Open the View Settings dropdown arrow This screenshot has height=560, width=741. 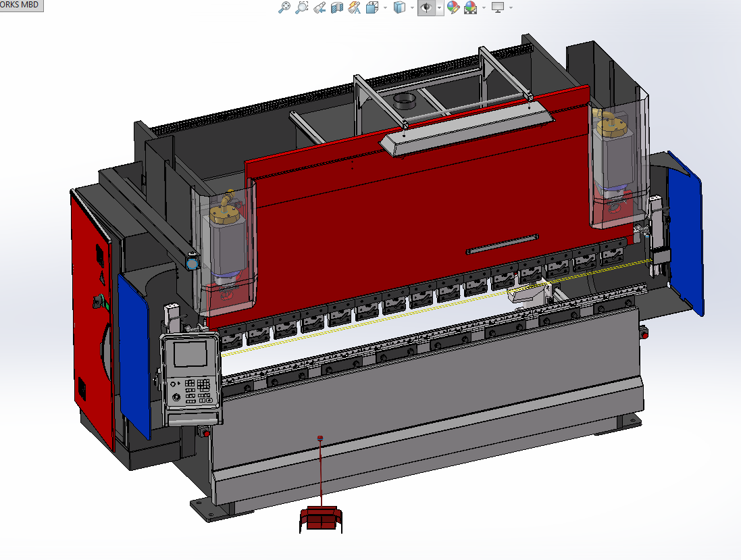(x=511, y=7)
